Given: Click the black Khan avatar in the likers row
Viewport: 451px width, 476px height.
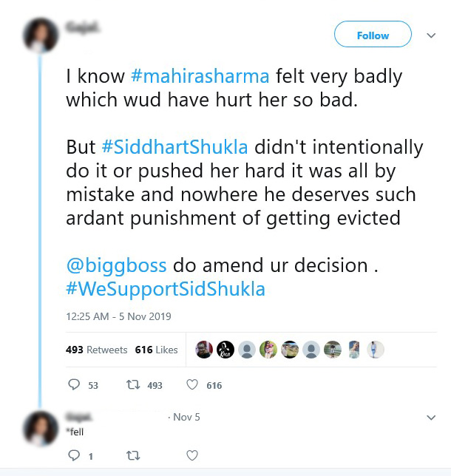Looking at the screenshot, I should point(225,350).
